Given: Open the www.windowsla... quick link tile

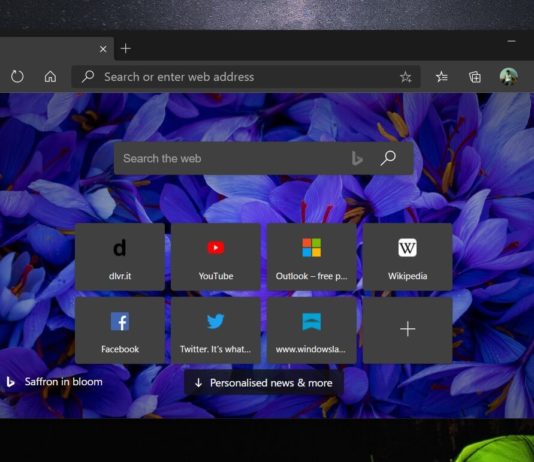Looking at the screenshot, I should [x=312, y=330].
